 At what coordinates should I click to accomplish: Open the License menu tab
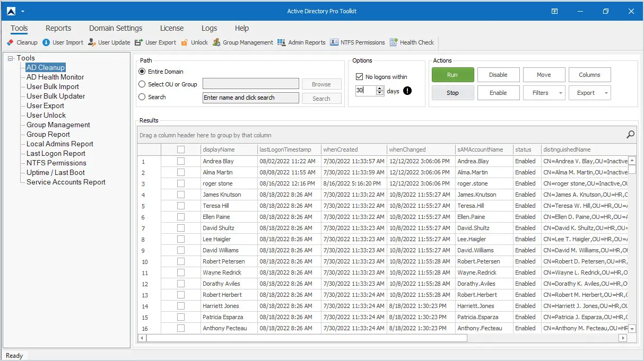tap(172, 28)
